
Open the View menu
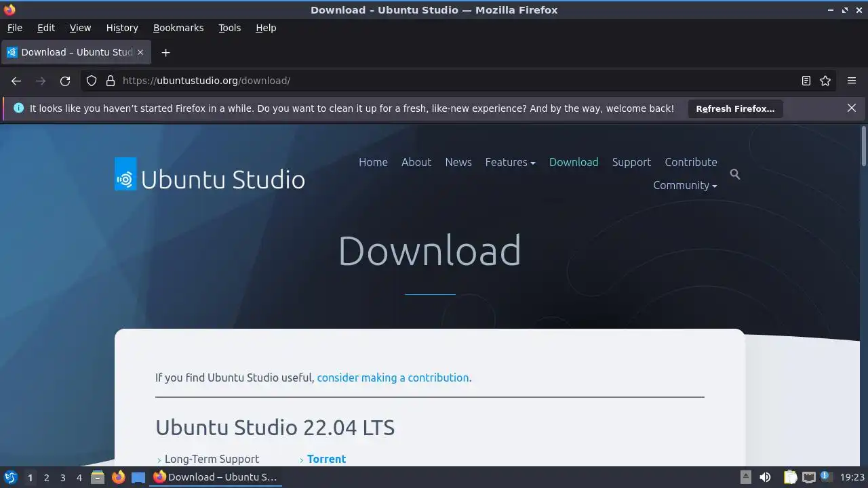click(x=80, y=28)
